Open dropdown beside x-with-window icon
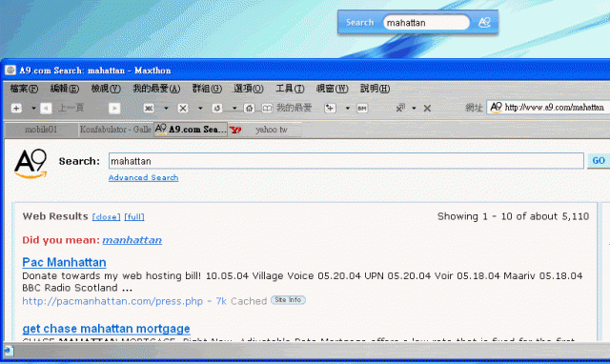 tap(414, 108)
